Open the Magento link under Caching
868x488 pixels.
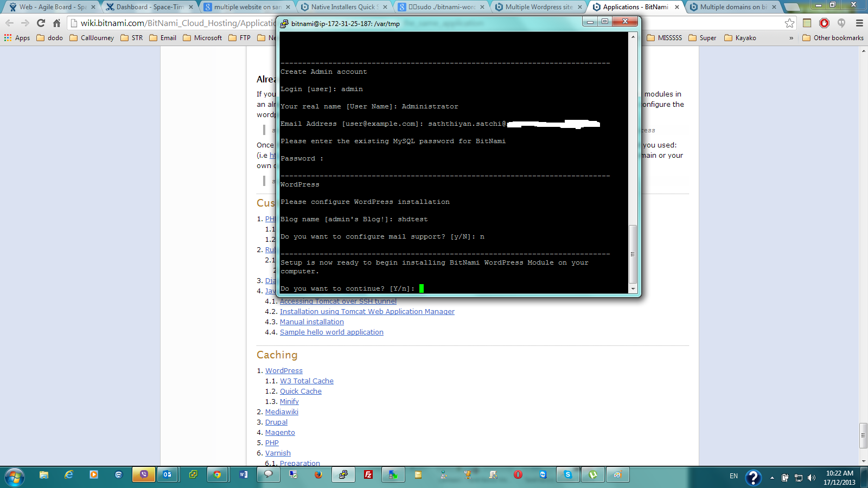click(x=280, y=433)
